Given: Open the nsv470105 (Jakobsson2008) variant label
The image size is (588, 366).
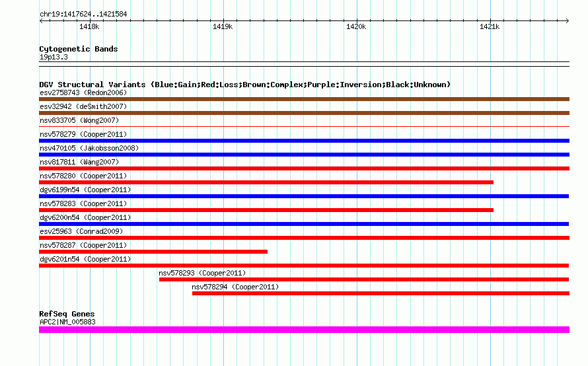Looking at the screenshot, I should [89, 148].
